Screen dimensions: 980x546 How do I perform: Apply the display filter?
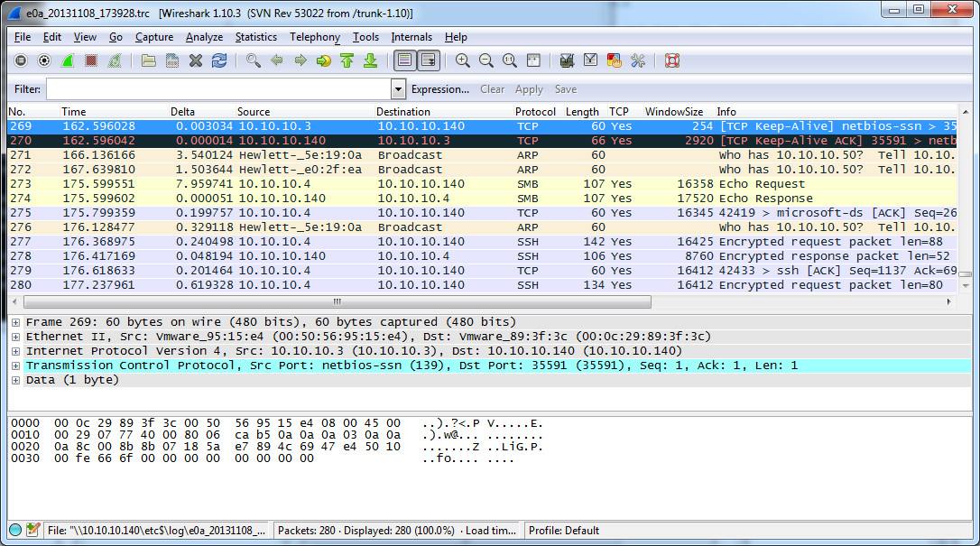[x=530, y=89]
